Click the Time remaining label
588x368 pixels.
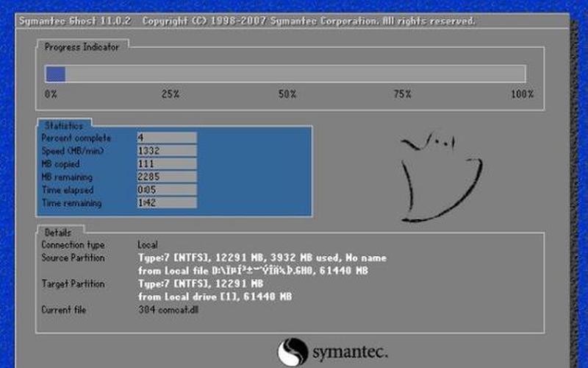coord(71,203)
